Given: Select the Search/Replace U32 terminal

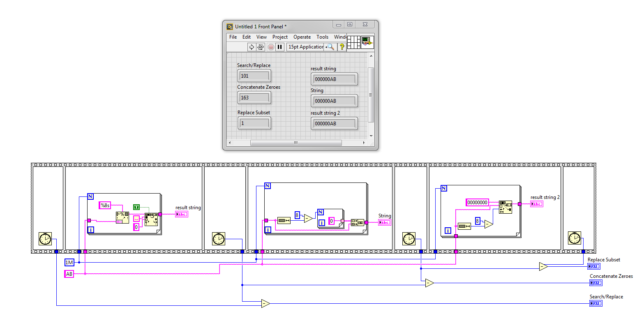Looking at the screenshot, I should (595, 303).
